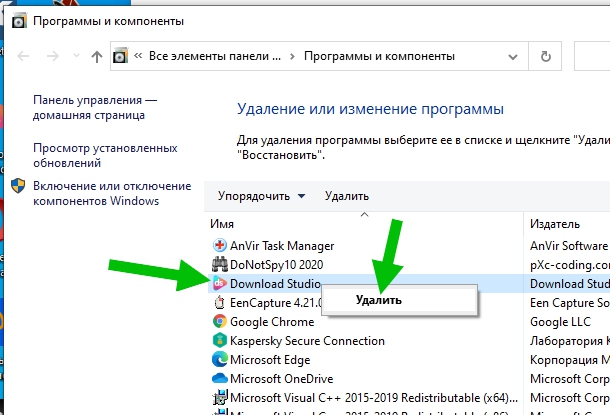Click the EenCapture program icon

click(219, 302)
